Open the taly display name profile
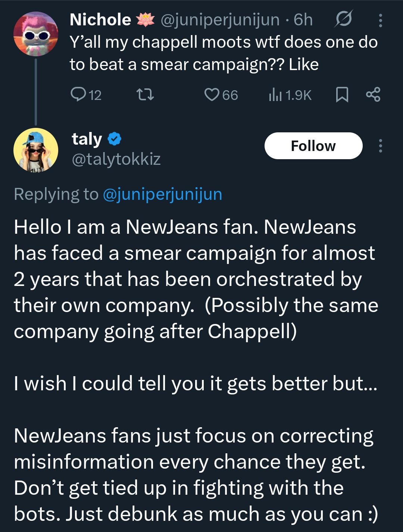The width and height of the screenshot is (403, 532). click(87, 139)
